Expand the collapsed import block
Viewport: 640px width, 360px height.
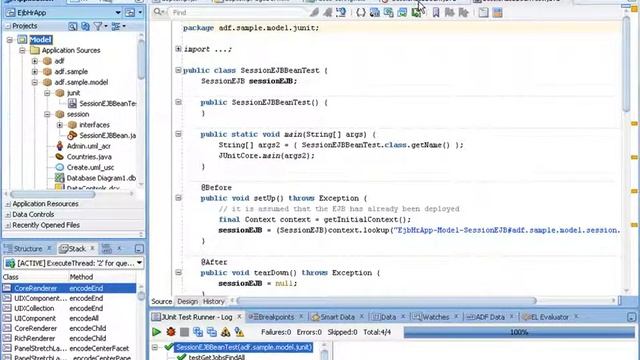[178, 49]
